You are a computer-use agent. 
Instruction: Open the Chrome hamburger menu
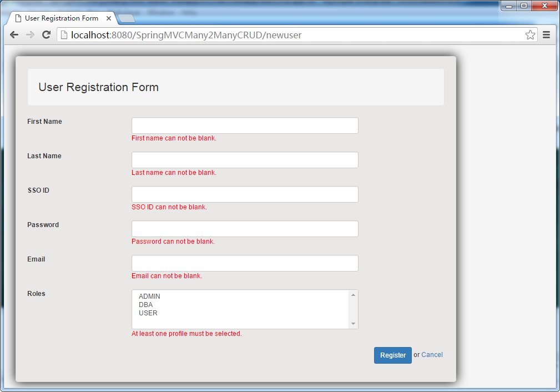click(546, 34)
